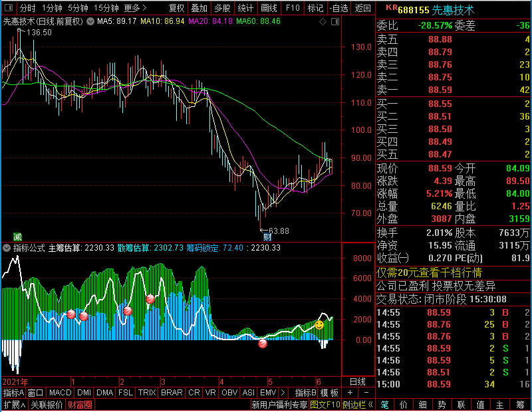The image size is (532, 412).
Task: Select the 值 value tab
Action: [480, 405]
